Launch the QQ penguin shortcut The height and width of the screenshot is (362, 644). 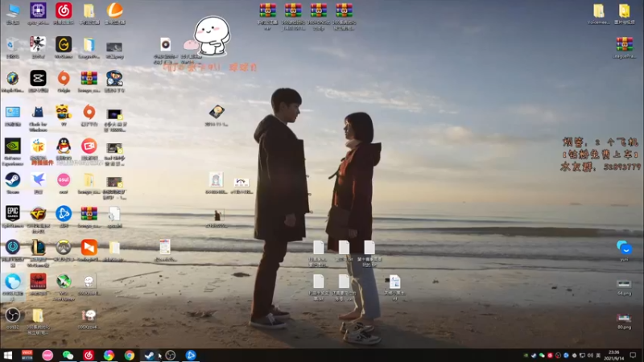64,146
